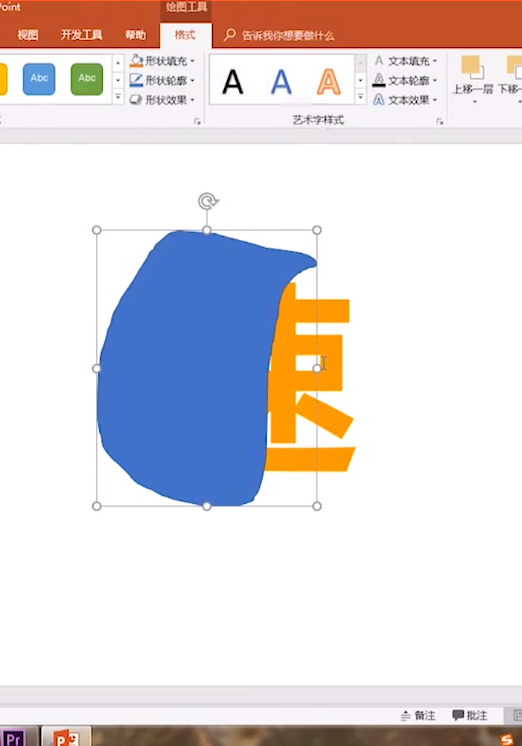Click the 文本轮廓 A icon

point(379,80)
